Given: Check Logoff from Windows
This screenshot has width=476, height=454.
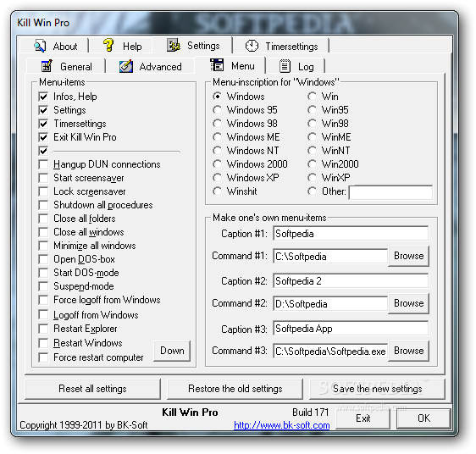Looking at the screenshot, I should (x=43, y=315).
